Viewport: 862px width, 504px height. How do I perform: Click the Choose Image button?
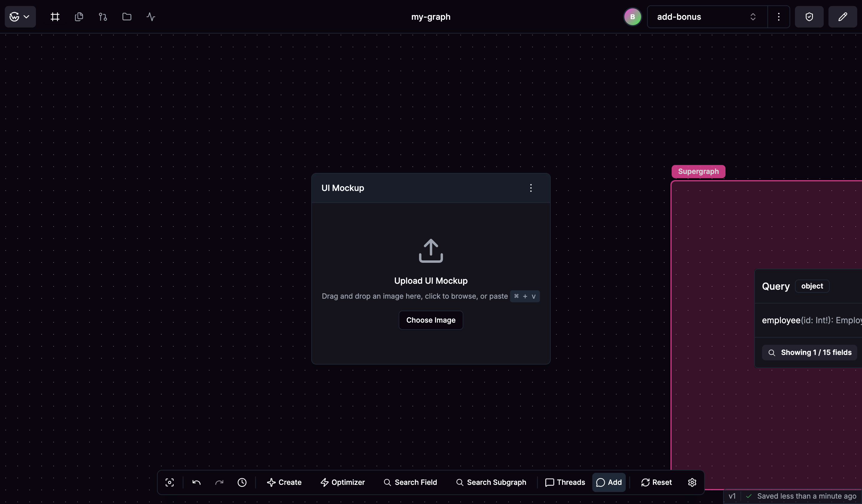coord(430,320)
